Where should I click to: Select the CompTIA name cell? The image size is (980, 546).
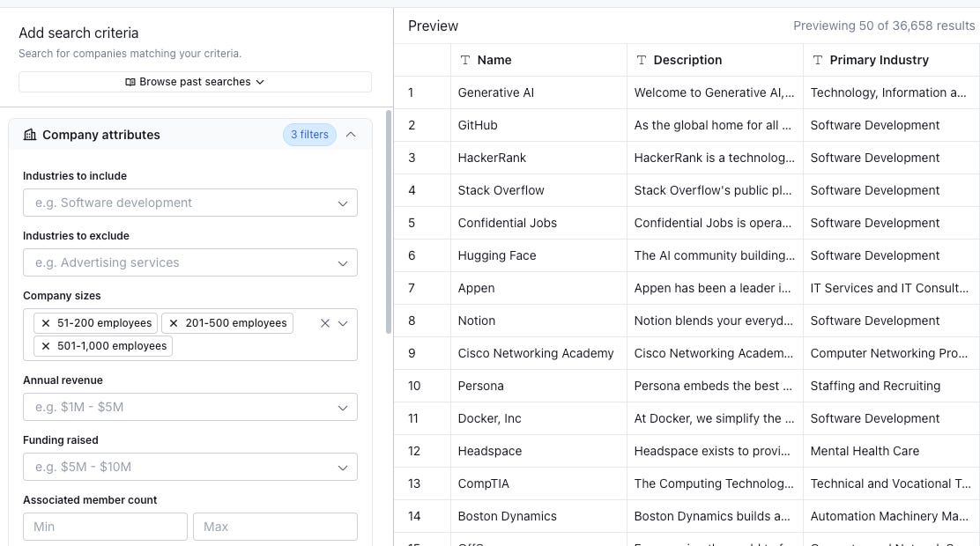tap(538, 483)
